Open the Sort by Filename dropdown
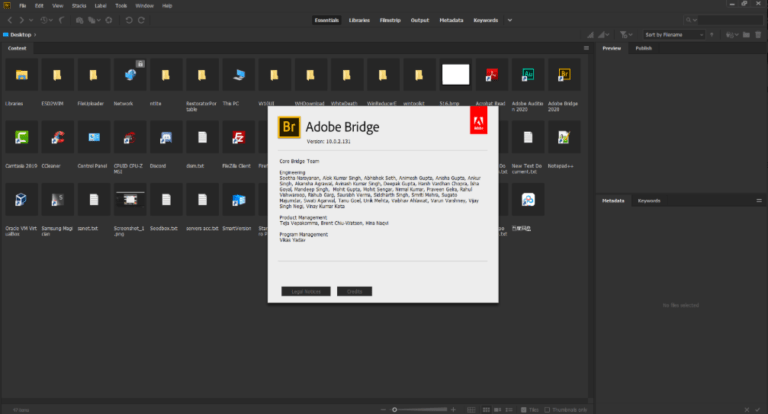The width and height of the screenshot is (768, 414). (674, 35)
